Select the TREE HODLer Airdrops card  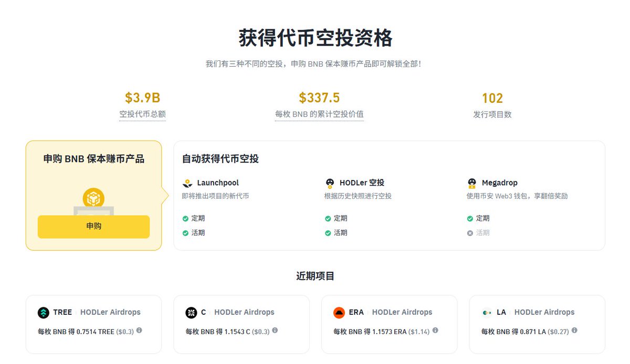tap(93, 324)
